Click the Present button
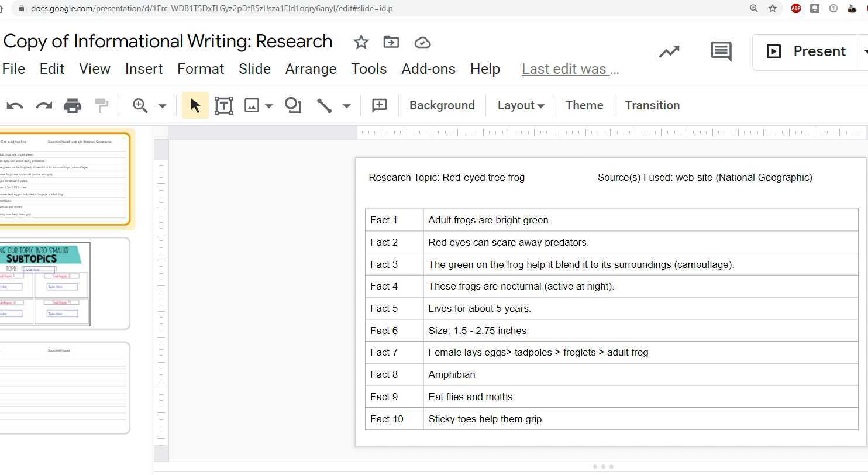 [x=806, y=51]
